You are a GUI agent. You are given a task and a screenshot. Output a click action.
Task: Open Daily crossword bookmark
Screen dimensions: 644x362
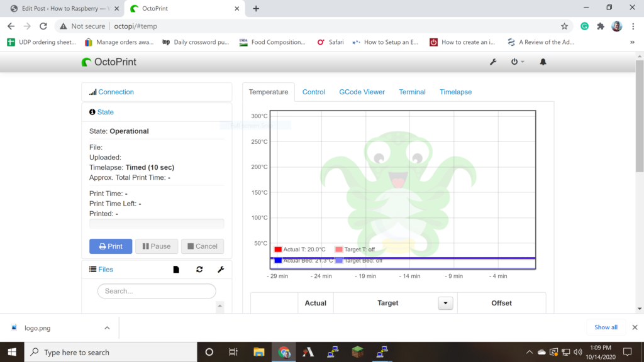(196, 42)
